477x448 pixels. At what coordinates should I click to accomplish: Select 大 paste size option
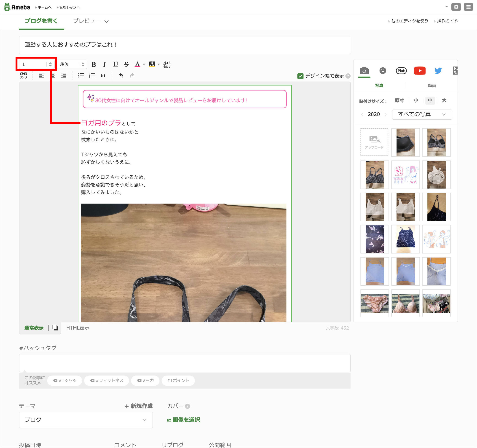click(x=444, y=101)
